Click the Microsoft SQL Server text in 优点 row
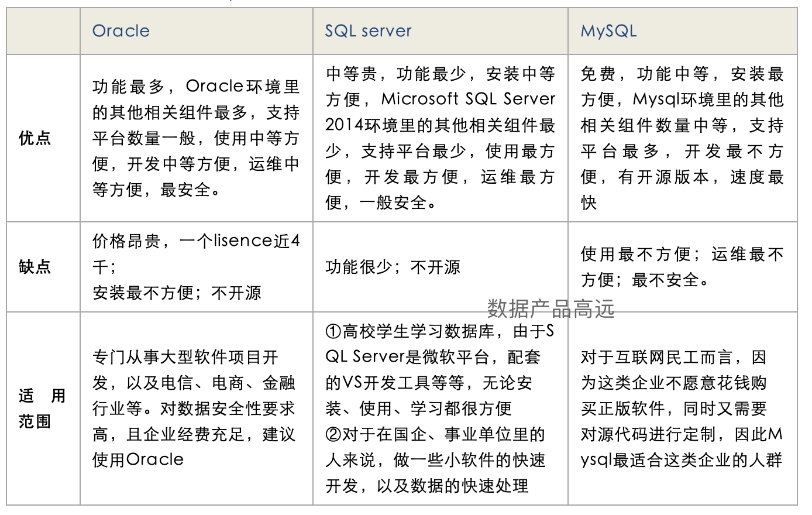Screen dimensions: 812x515 point(468,99)
